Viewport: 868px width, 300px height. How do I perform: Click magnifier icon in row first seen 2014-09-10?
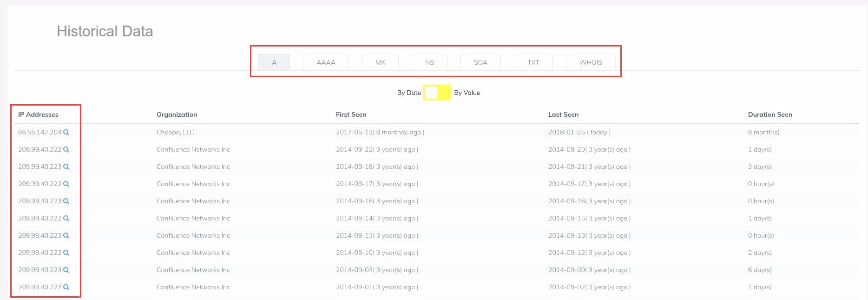click(x=66, y=253)
